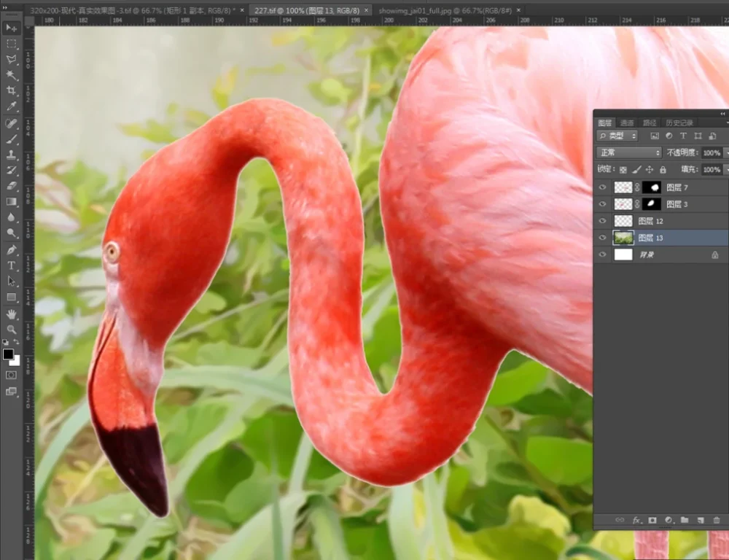Select the Gradient tool
This screenshot has height=560, width=729.
pyautogui.click(x=12, y=202)
